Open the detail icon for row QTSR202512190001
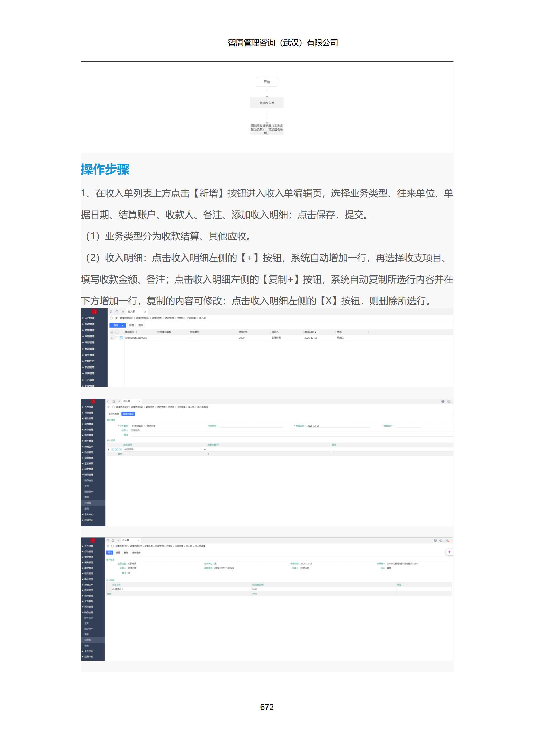The width and height of the screenshot is (534, 756). (121, 338)
